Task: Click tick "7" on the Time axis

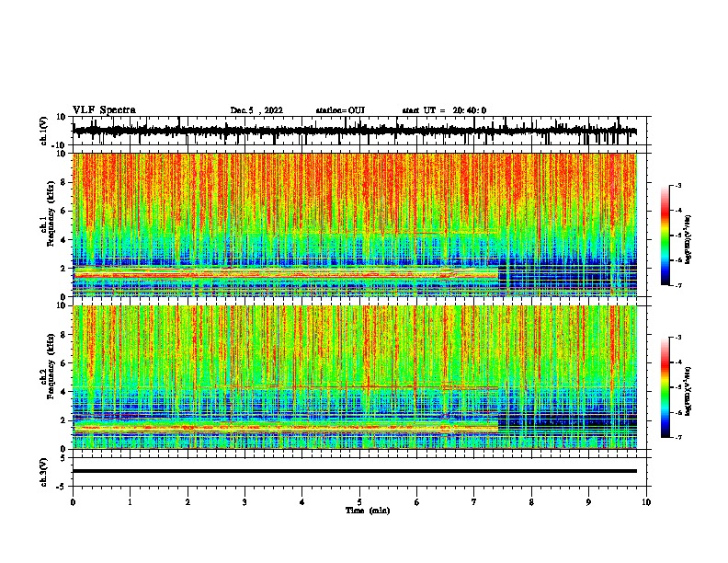Action: (x=474, y=502)
